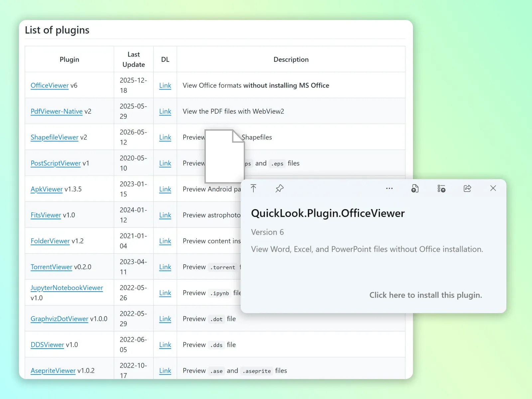Select the date '2022-05-26' cell

133,293
